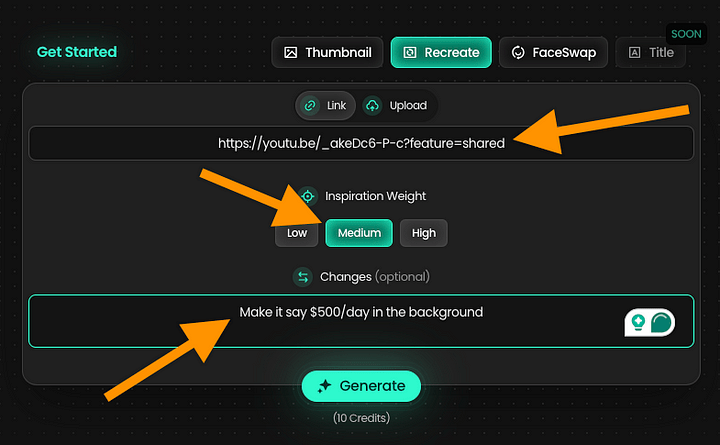Open the disabled Title tab
Image resolution: width=720 pixels, height=445 pixels.
click(650, 53)
